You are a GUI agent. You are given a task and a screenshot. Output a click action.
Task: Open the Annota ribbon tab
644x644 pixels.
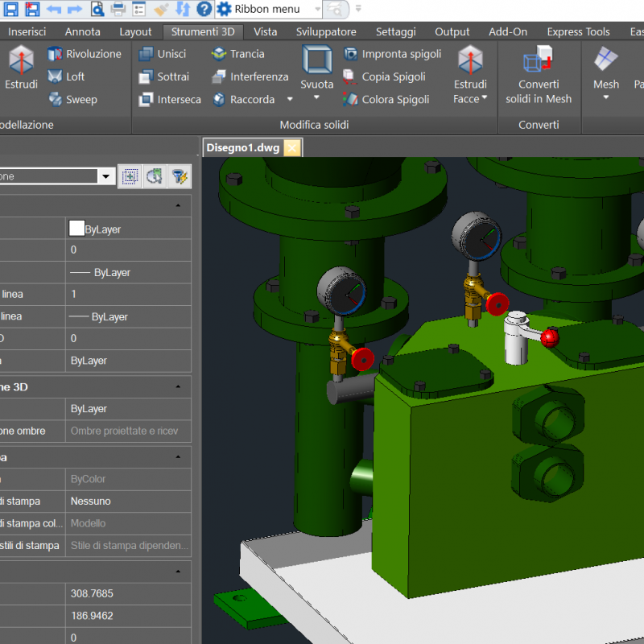pyautogui.click(x=82, y=32)
